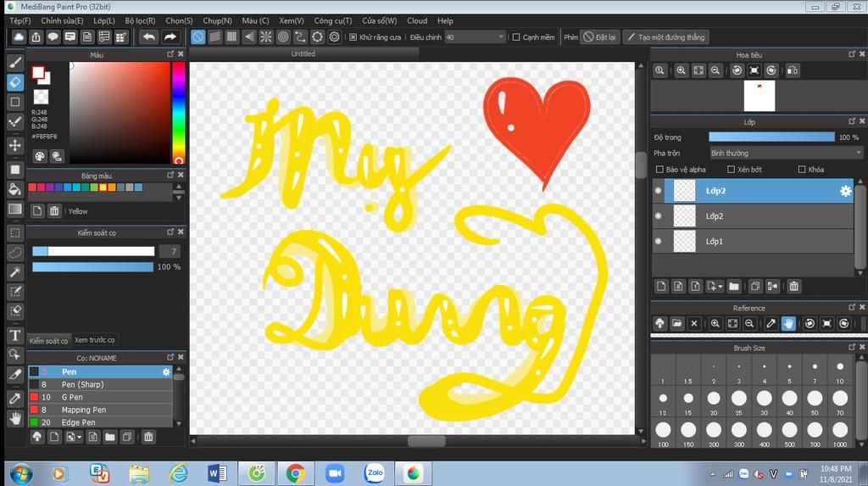
Task: Select the Move tool
Action: click(15, 145)
